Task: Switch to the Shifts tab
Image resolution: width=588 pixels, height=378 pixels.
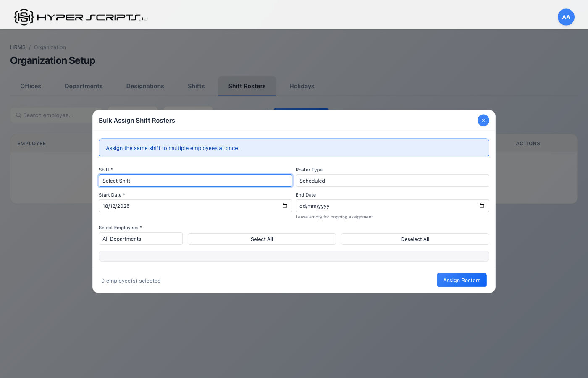Action: pos(196,86)
